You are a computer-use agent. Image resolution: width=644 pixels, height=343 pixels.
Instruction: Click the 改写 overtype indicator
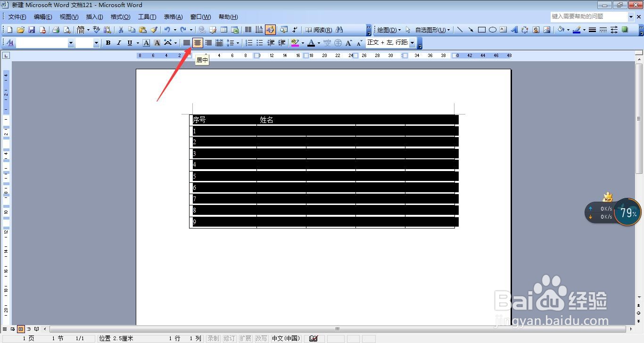261,338
